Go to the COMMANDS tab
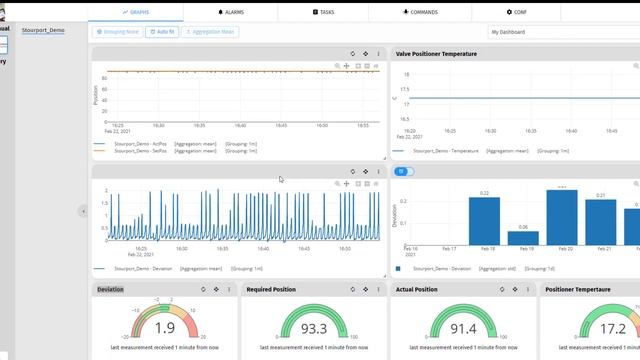 click(420, 12)
